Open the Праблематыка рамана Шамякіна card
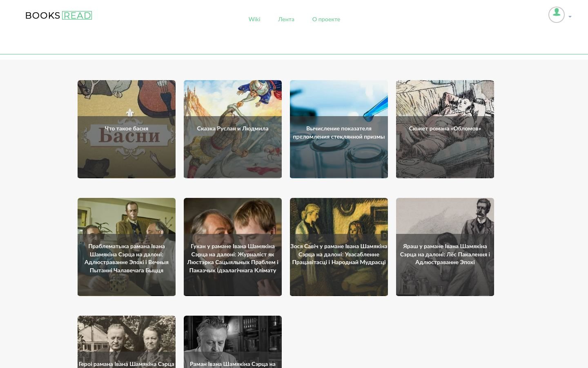588x368 pixels. coord(127,247)
